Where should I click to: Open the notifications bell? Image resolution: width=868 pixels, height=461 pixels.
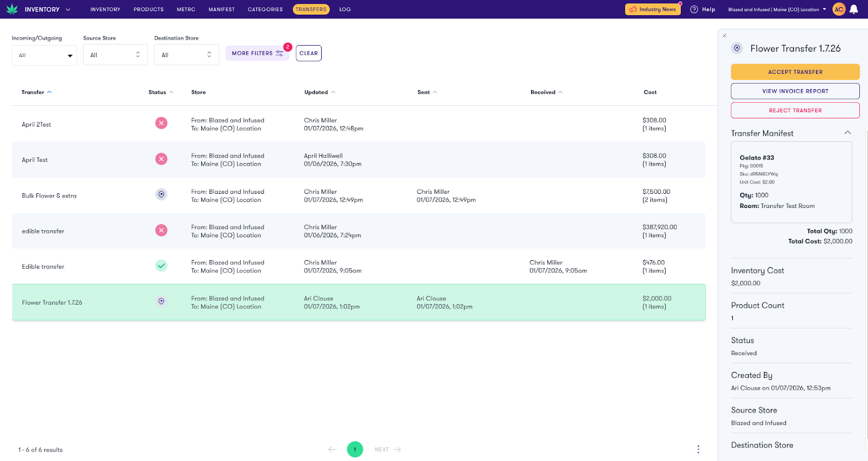coord(854,9)
